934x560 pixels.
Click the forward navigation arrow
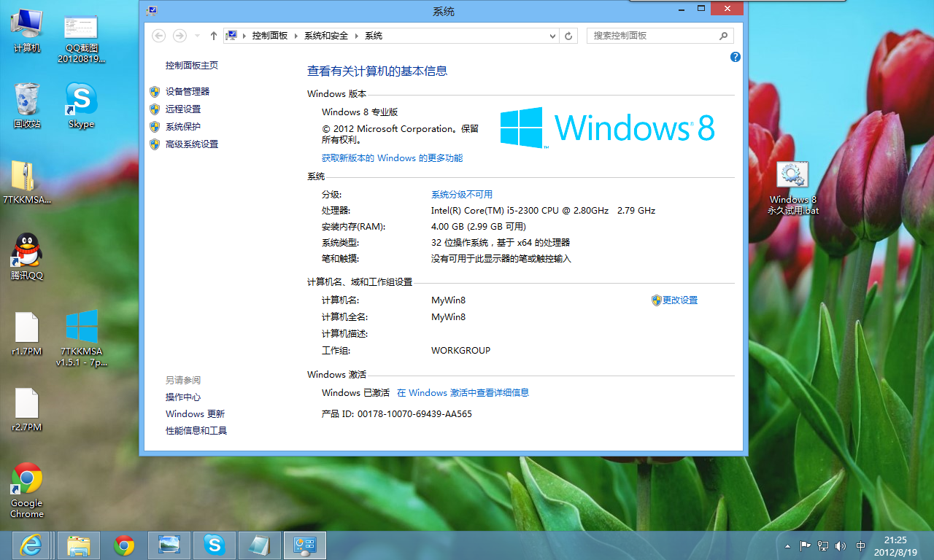click(x=180, y=35)
